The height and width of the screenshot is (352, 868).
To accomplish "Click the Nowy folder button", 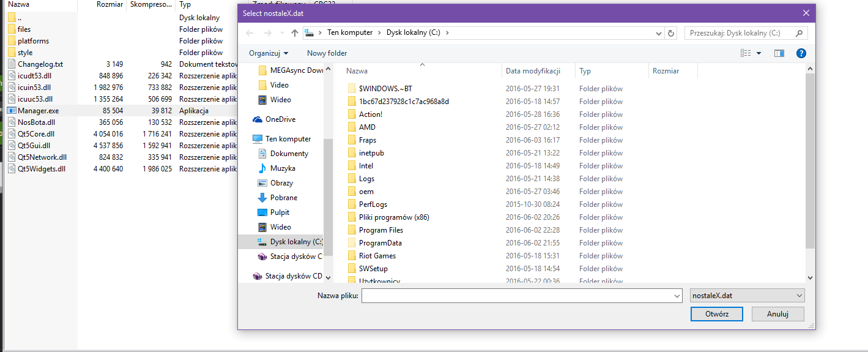I will click(x=327, y=53).
